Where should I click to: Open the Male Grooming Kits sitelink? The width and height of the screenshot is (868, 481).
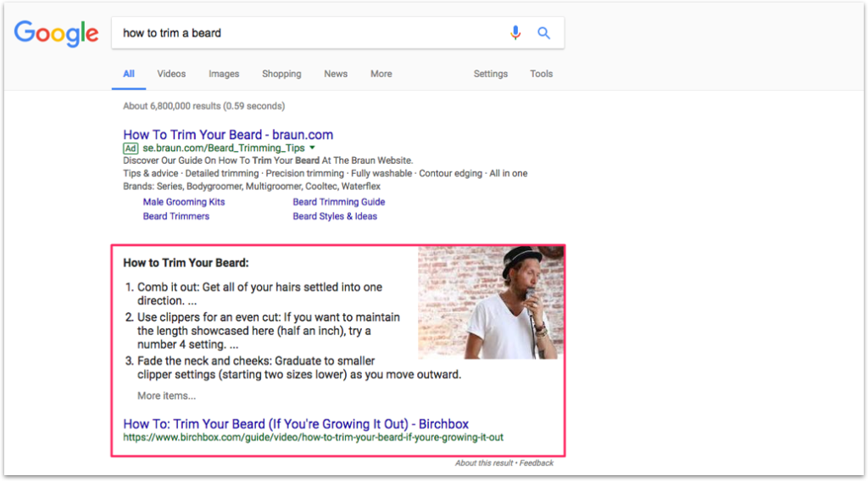(184, 202)
